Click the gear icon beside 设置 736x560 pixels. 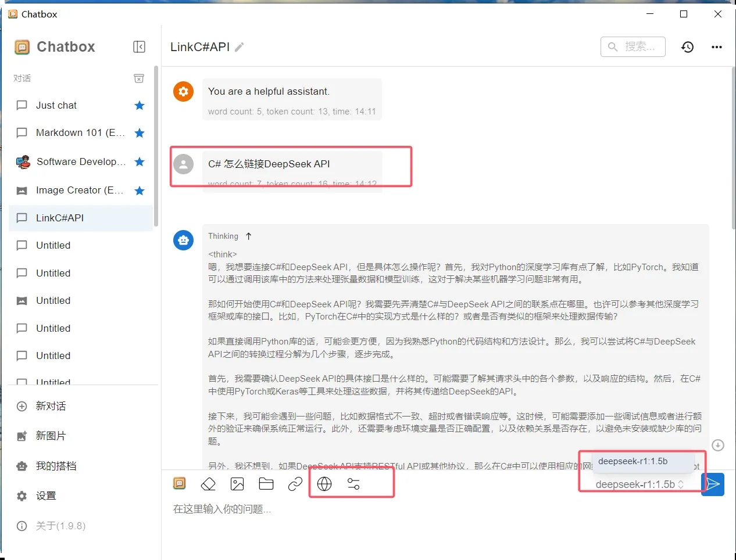pyautogui.click(x=22, y=496)
